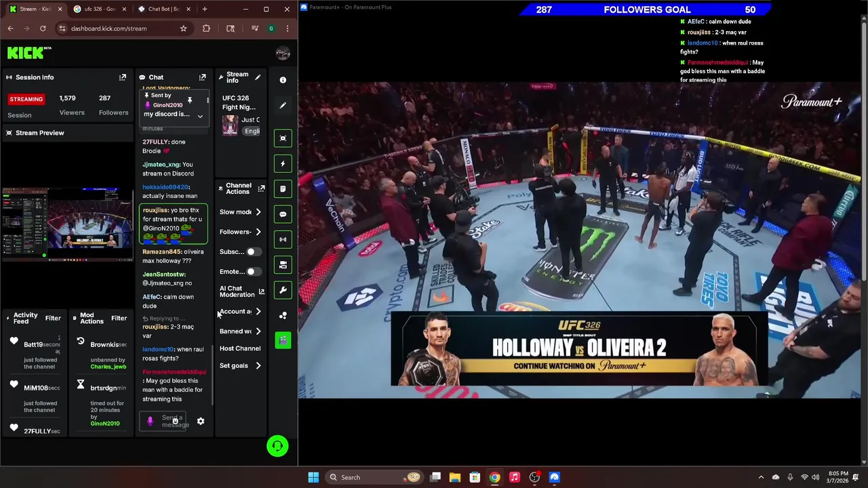868x488 pixels.
Task: Show hidden system tray icons chevron
Action: point(761,477)
